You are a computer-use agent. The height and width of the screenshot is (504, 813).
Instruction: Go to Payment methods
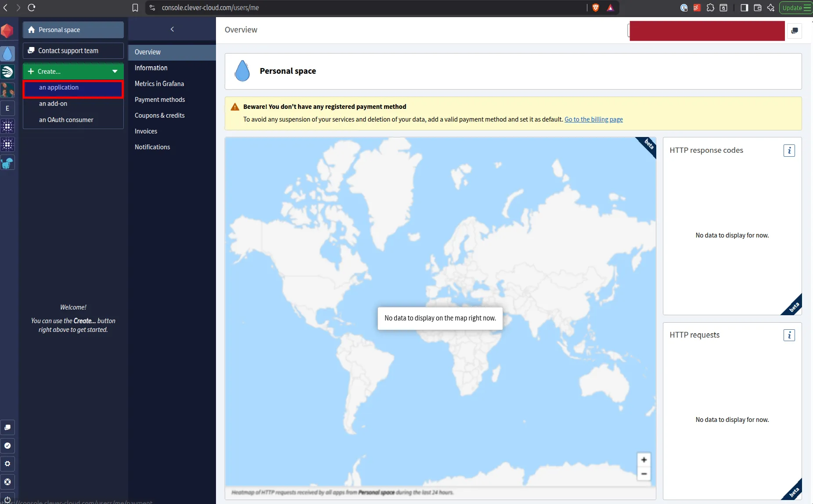[x=159, y=100]
